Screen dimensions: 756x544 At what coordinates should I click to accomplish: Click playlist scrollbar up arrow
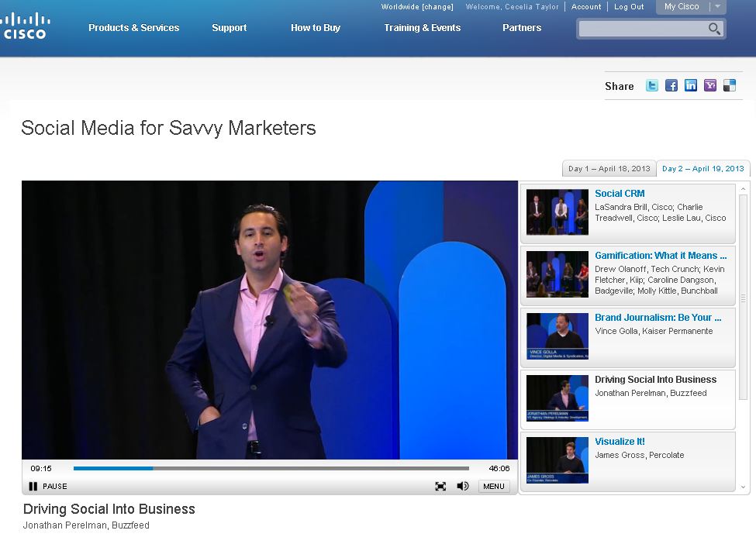(x=743, y=189)
